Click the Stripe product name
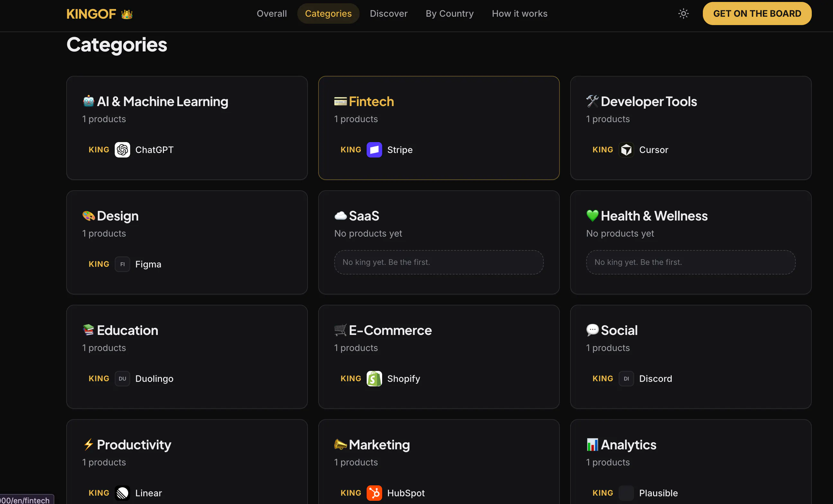833x504 pixels. 400,150
